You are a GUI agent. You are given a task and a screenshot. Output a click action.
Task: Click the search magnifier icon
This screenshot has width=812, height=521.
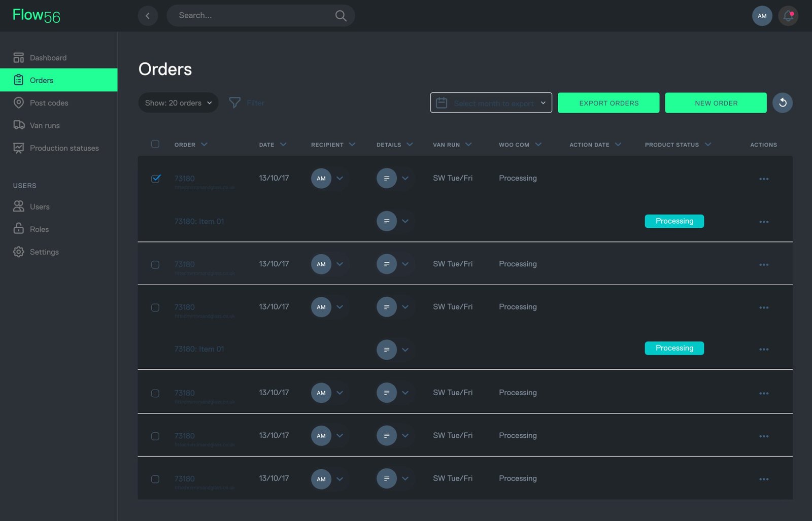(341, 16)
